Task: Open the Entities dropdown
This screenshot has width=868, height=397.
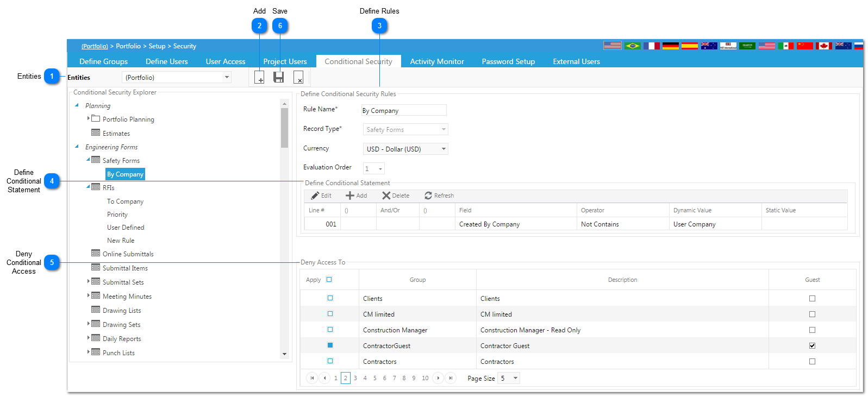Action: tap(227, 78)
